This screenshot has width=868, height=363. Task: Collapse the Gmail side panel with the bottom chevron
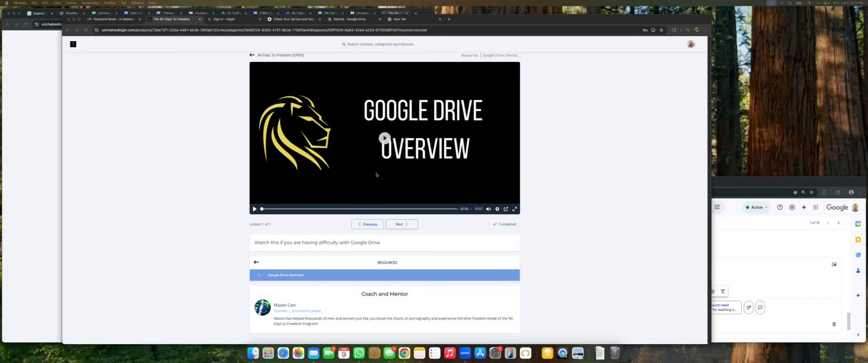[858, 334]
